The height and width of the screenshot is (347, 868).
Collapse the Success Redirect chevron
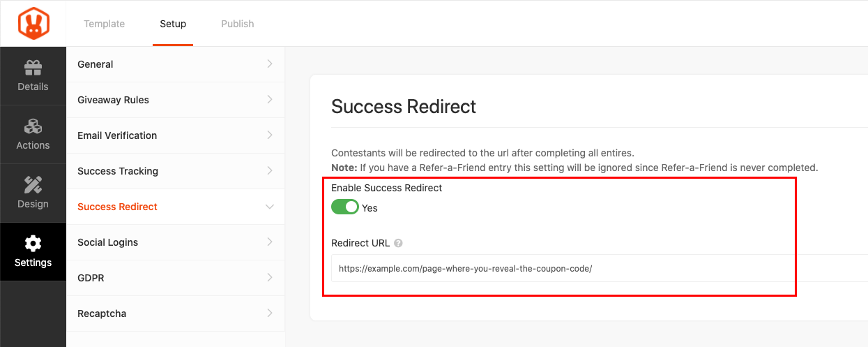point(270,207)
